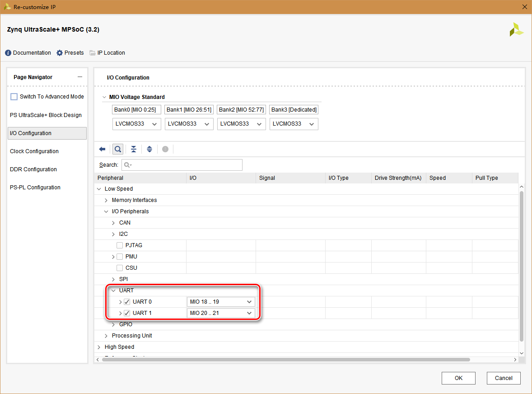Open Bank1 LVCMOS33 voltage dropdown

pyautogui.click(x=189, y=124)
